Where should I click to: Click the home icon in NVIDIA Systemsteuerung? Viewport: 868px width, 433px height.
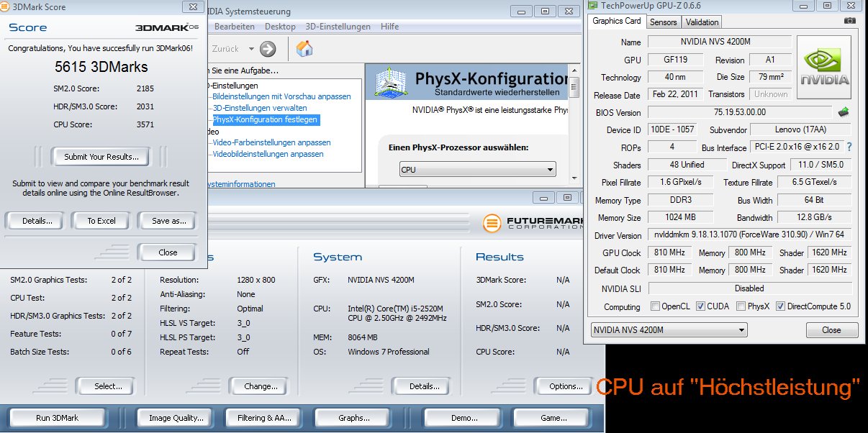[304, 49]
